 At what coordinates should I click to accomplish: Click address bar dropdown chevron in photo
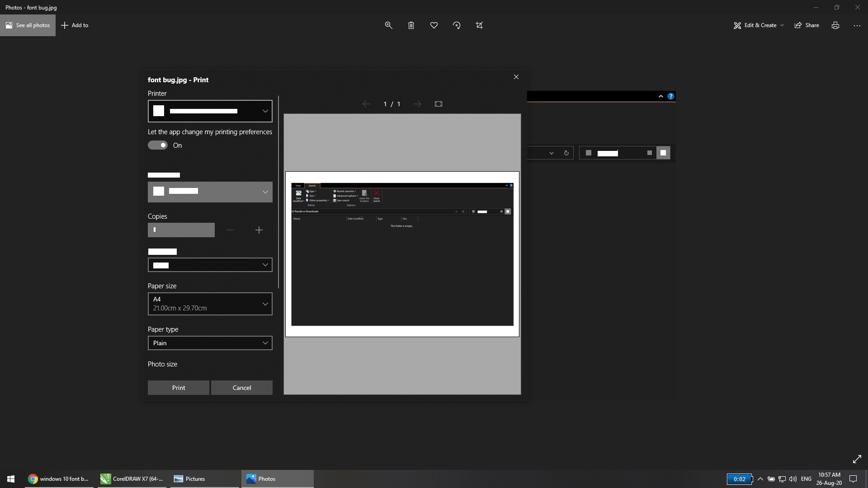552,153
